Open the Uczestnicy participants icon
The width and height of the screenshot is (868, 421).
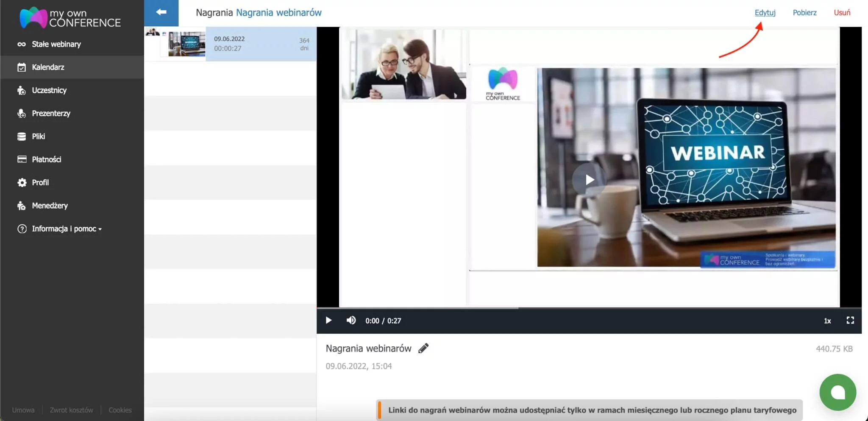click(22, 90)
